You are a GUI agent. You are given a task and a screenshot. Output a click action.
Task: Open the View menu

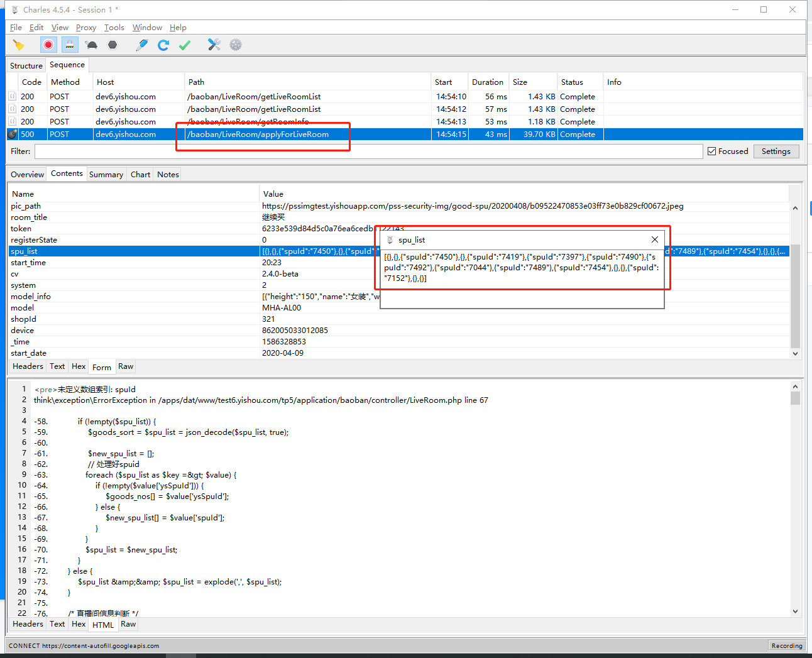click(x=60, y=28)
